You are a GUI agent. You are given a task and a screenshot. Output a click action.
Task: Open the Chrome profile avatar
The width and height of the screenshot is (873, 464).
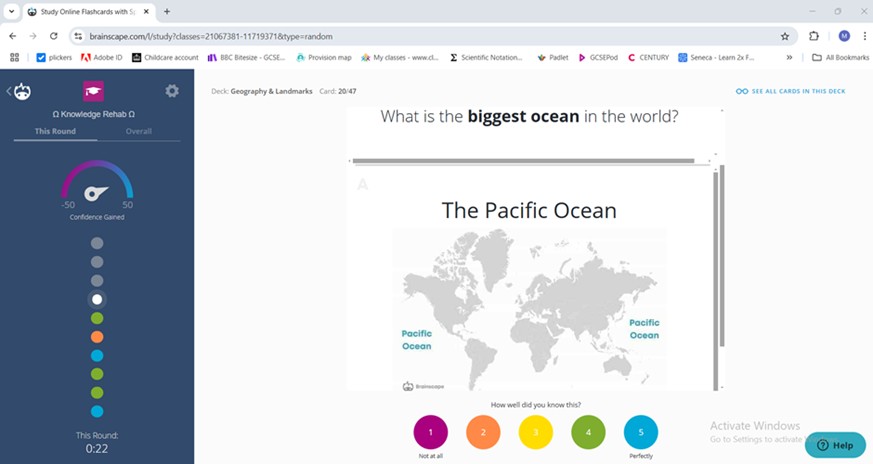tap(844, 35)
